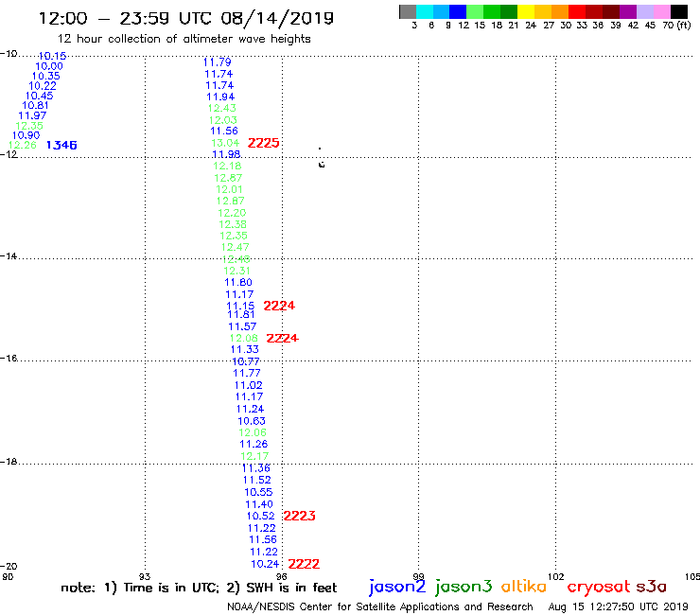Click the green value 12.17
Image resolution: width=700 pixels, height=615 pixels.
[254, 456]
